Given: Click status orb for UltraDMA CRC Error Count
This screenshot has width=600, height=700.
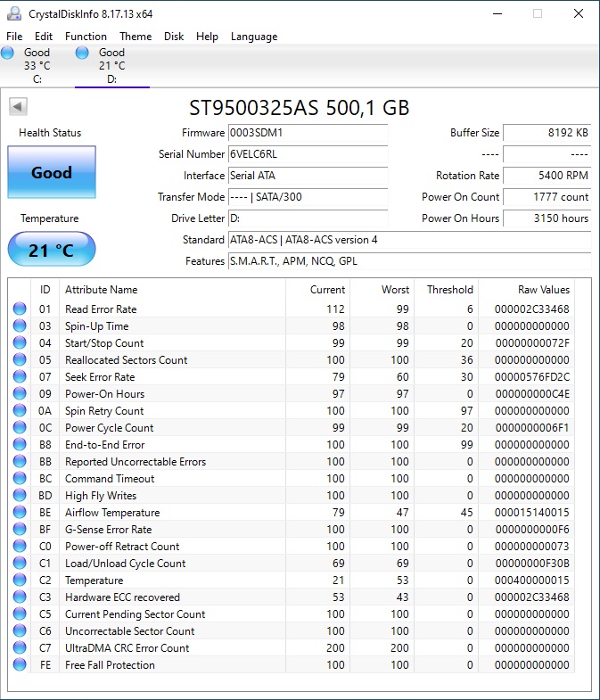Looking at the screenshot, I should [20, 647].
